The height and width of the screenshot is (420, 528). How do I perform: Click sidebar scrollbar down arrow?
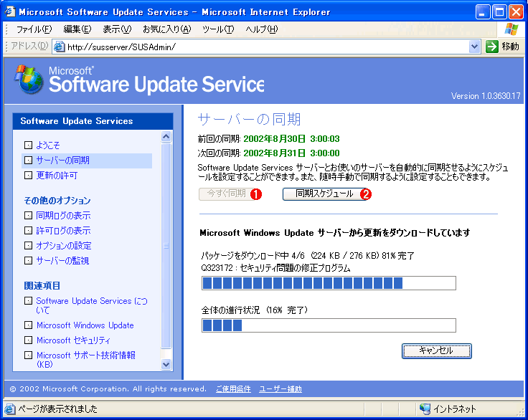pos(166,364)
